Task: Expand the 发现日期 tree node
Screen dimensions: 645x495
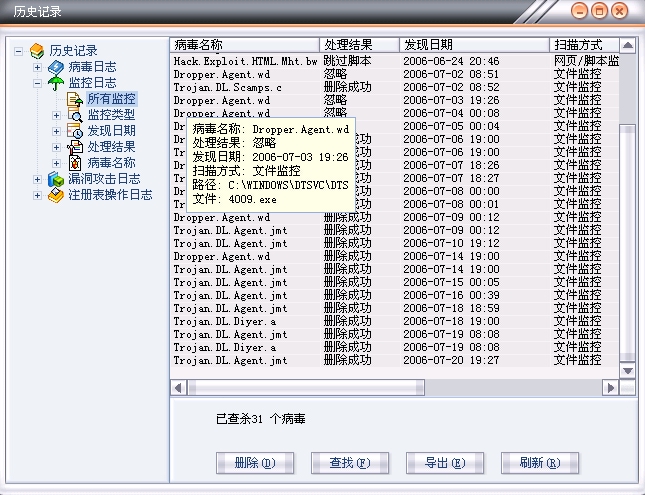Action: [x=56, y=132]
